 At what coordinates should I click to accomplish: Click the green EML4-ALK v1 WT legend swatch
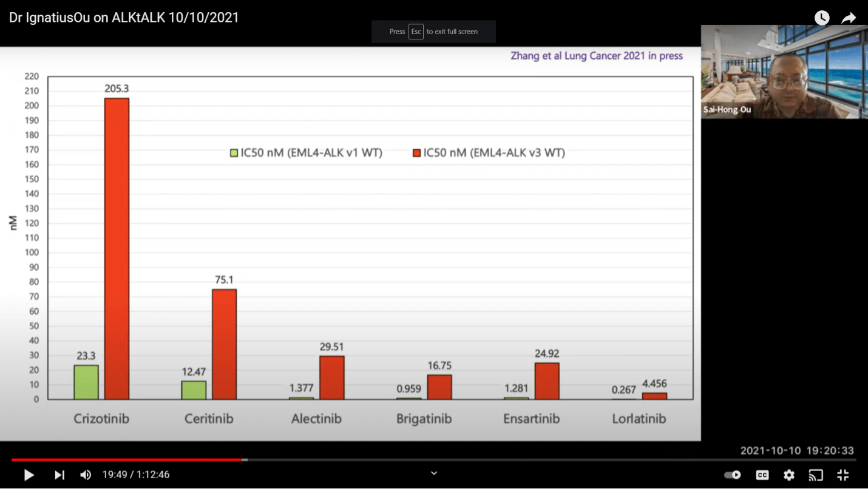[234, 154]
